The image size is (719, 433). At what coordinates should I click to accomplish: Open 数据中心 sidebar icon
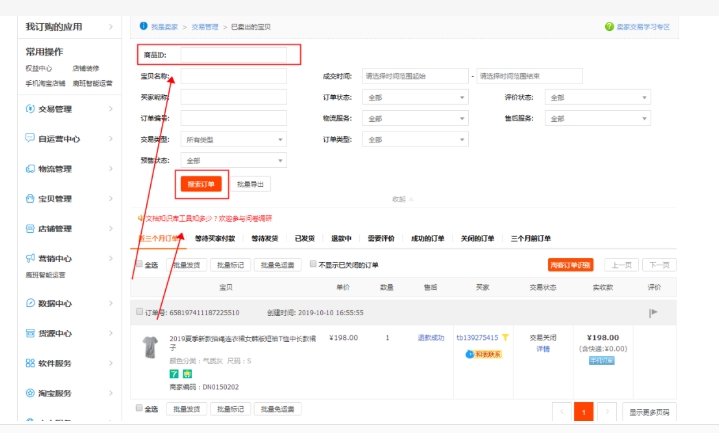point(30,303)
